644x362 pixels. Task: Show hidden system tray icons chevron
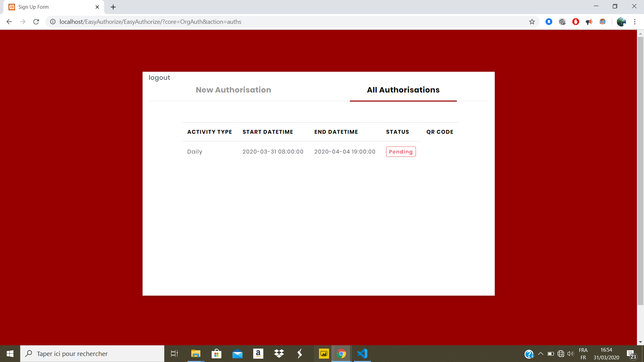pyautogui.click(x=540, y=354)
